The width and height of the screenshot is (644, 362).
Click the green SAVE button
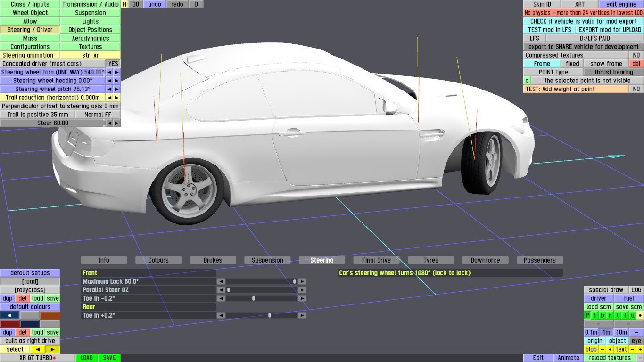pos(109,358)
